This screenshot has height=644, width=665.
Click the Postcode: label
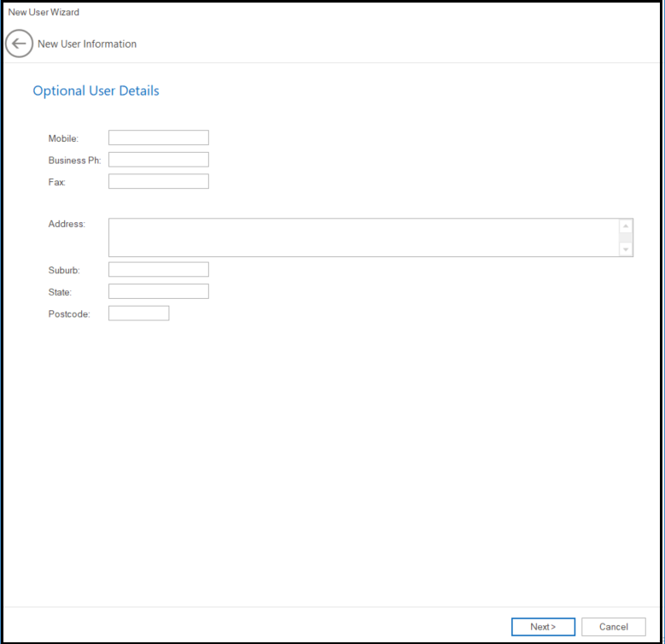click(x=69, y=314)
